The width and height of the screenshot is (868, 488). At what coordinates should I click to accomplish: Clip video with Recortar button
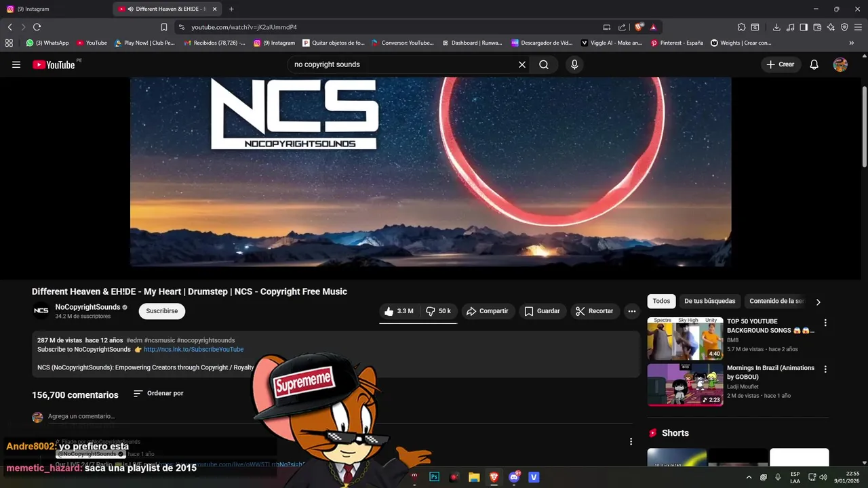(594, 311)
